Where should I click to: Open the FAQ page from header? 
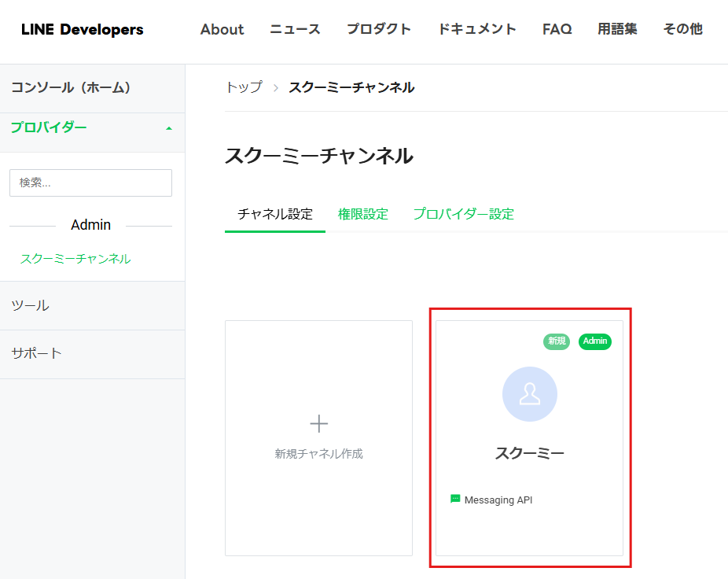(557, 29)
